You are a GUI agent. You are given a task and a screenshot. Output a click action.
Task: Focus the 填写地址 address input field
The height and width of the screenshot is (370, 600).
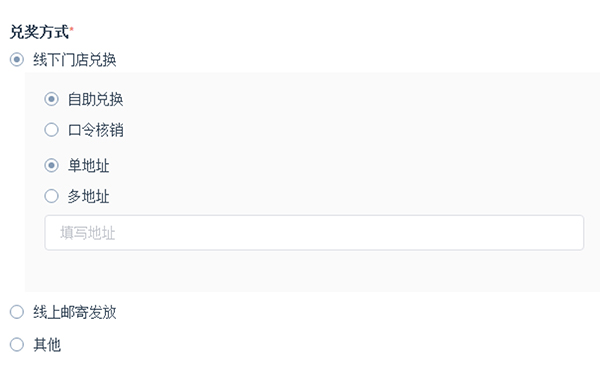[x=314, y=233]
